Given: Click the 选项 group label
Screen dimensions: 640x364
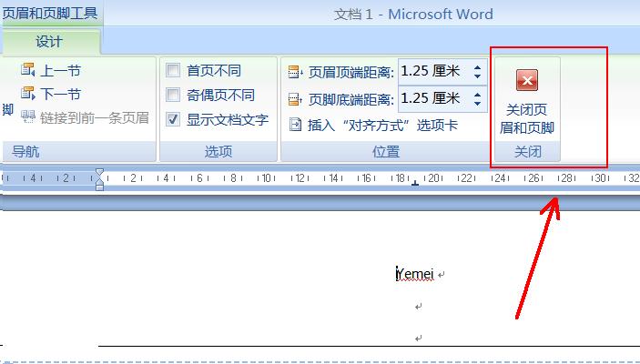Looking at the screenshot, I should point(218,151).
